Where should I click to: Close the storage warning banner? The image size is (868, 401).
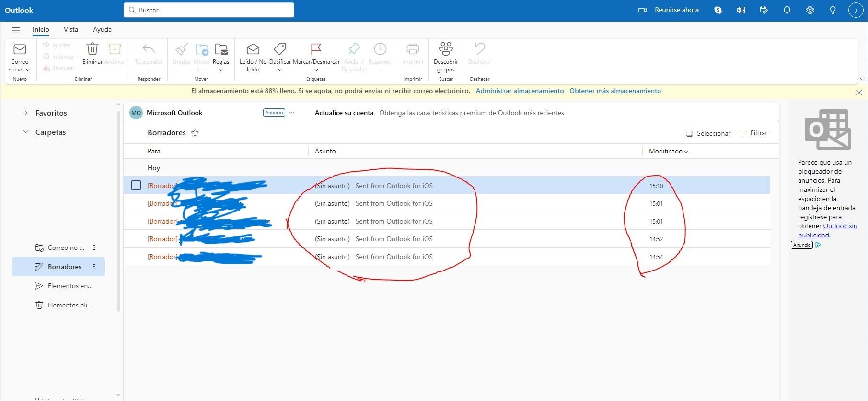pyautogui.click(x=859, y=93)
